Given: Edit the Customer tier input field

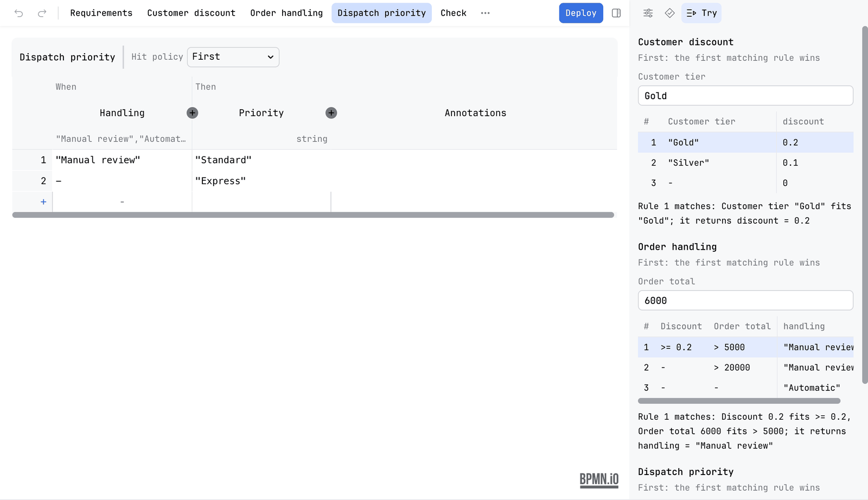Looking at the screenshot, I should pyautogui.click(x=745, y=96).
